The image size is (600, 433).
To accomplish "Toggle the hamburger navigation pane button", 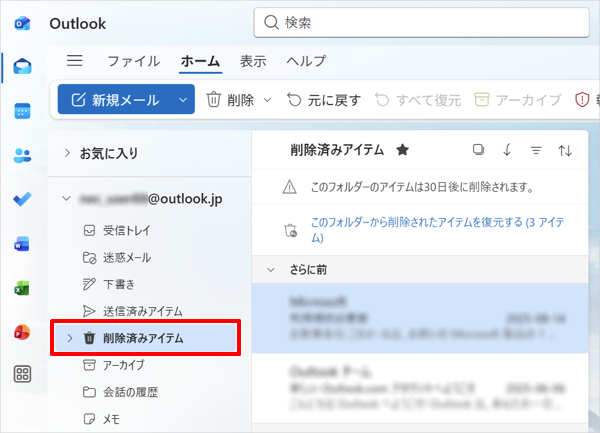I will [x=75, y=60].
